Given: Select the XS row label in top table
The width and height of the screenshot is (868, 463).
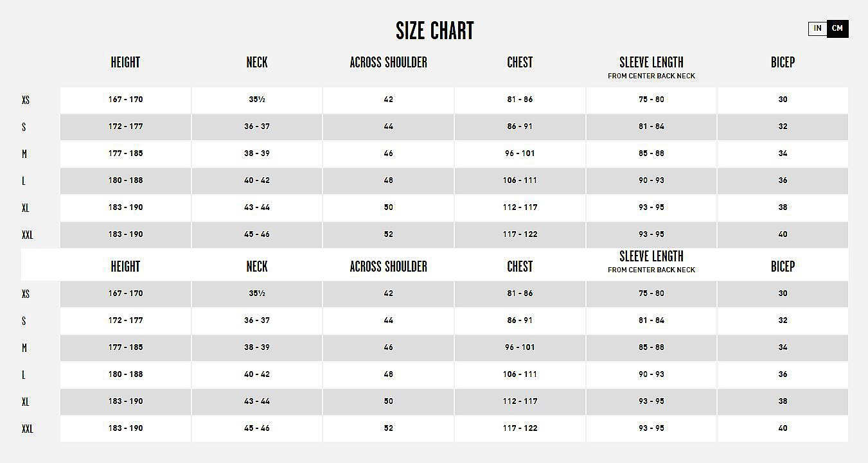Looking at the screenshot, I should click(x=26, y=100).
